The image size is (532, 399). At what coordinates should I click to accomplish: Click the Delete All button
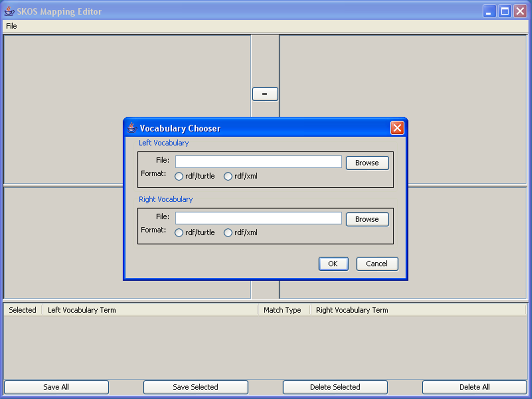pos(475,387)
